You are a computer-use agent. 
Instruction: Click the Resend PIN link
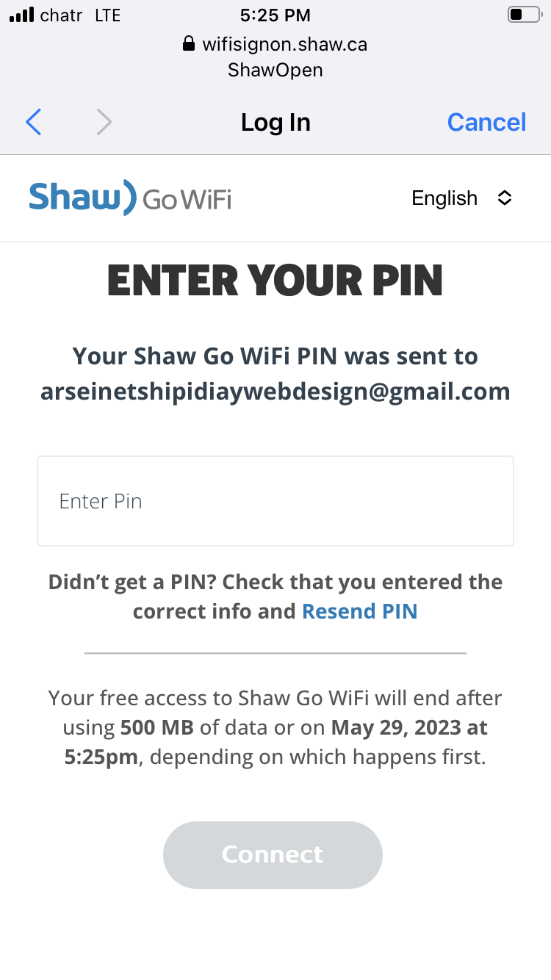(x=359, y=611)
